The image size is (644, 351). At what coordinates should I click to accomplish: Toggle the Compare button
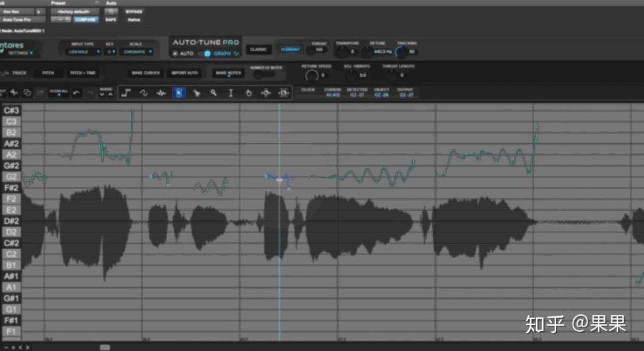pyautogui.click(x=86, y=20)
